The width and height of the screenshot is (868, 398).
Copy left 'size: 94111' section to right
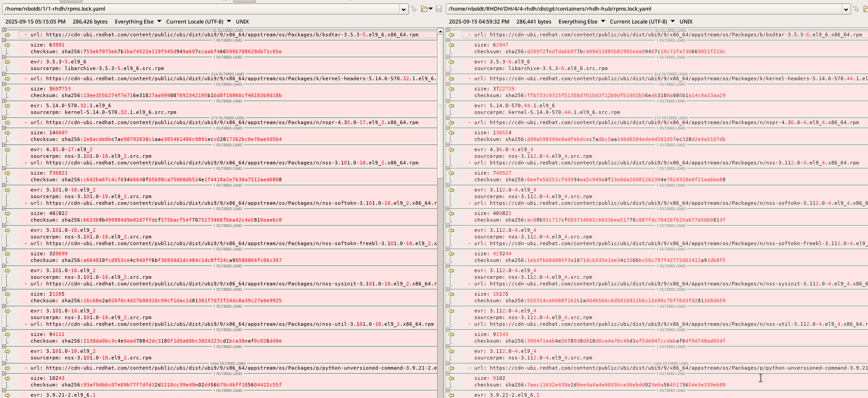(x=8, y=334)
